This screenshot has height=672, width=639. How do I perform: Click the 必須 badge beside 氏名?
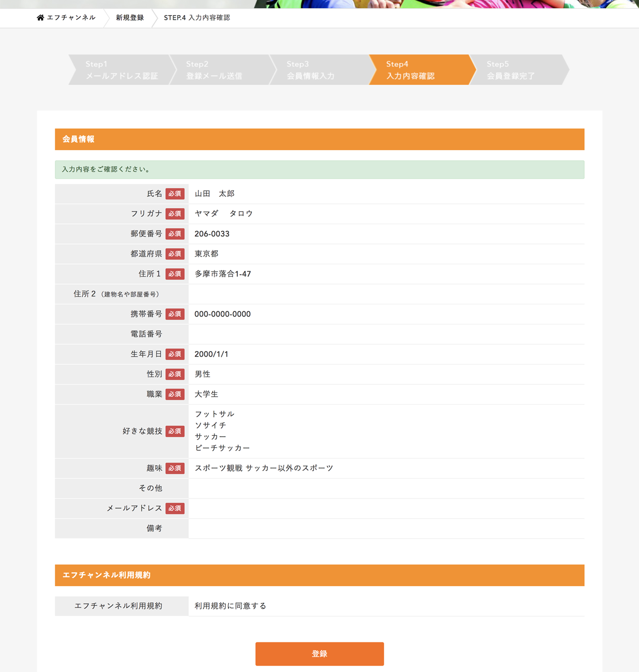[175, 194]
